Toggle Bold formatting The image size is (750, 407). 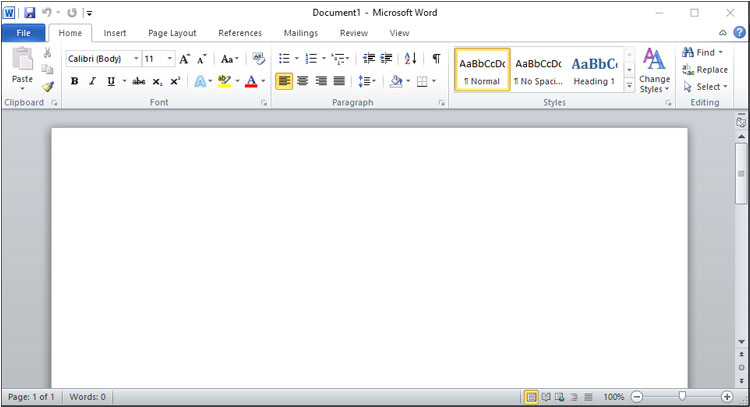[75, 81]
